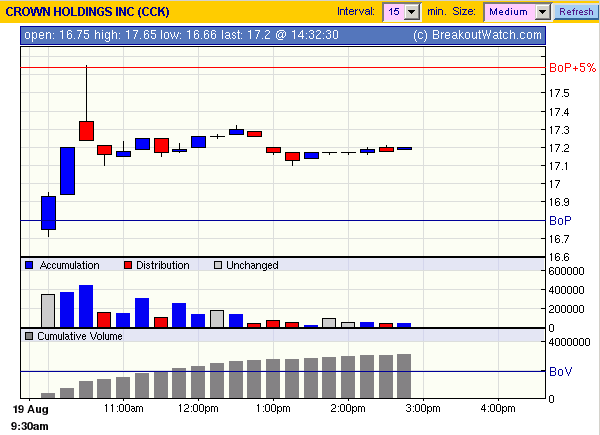Click the Unchanged legend label
This screenshot has height=435, width=600.
coord(252,265)
